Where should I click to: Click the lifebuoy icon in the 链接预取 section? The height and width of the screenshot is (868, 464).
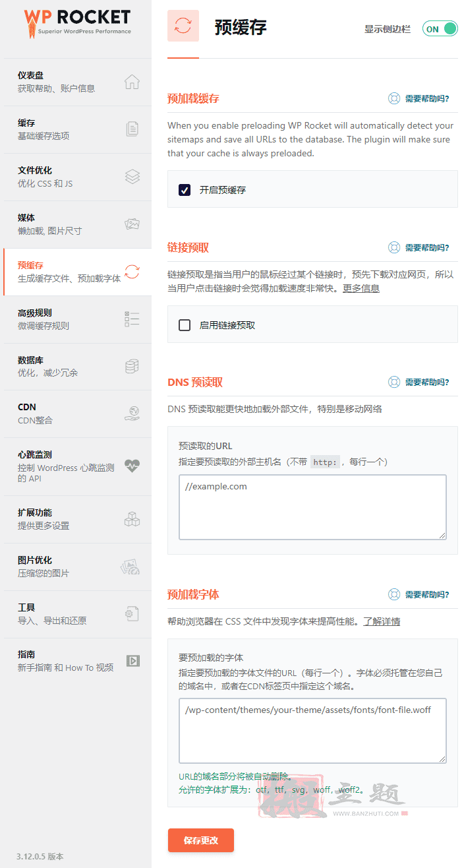[394, 248]
